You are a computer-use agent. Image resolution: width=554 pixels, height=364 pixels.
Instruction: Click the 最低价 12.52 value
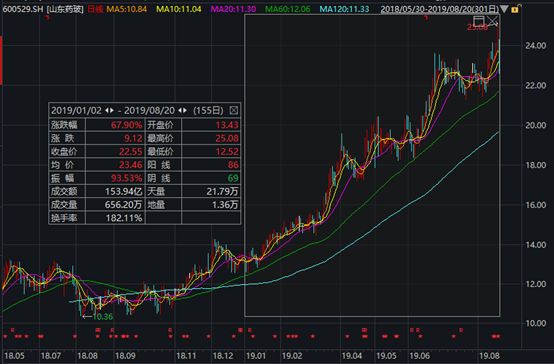(227, 152)
